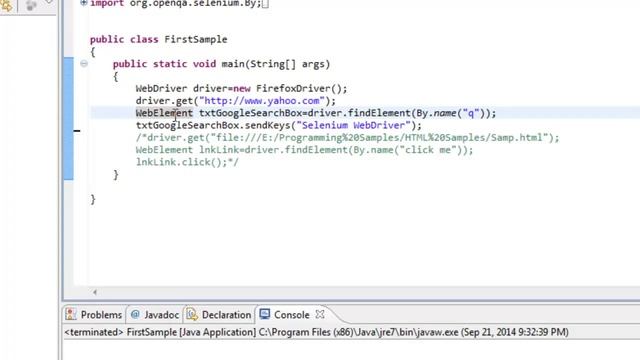Switch to the Problems tab
Viewport: 640px width, 360px height.
pyautogui.click(x=94, y=315)
